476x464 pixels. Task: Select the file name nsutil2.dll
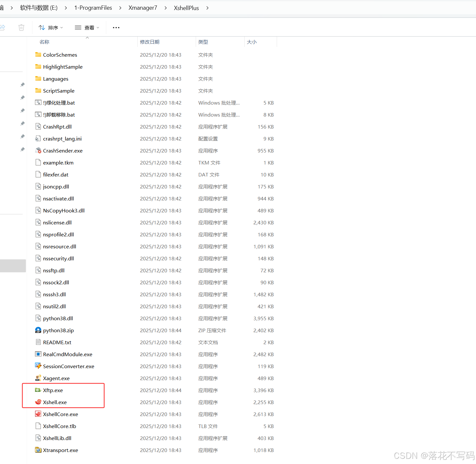[54, 306]
